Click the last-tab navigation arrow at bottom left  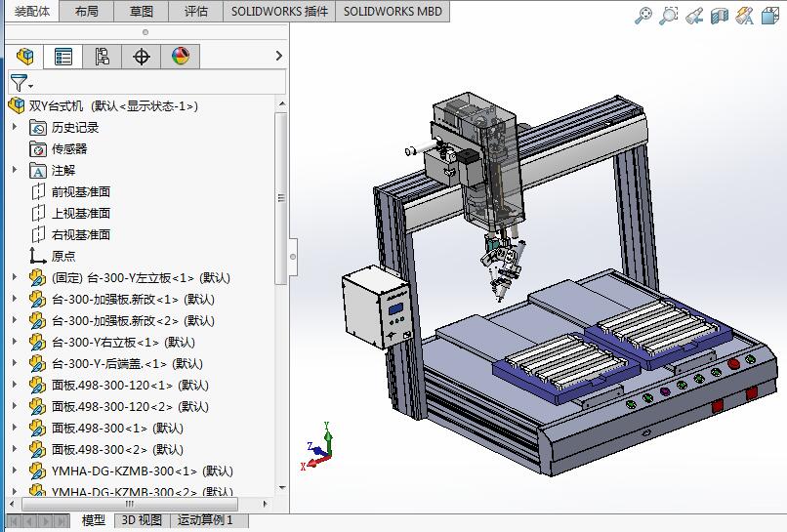tap(62, 521)
